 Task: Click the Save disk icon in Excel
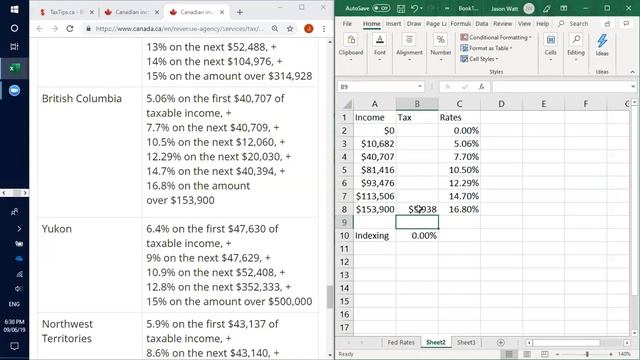coord(401,8)
